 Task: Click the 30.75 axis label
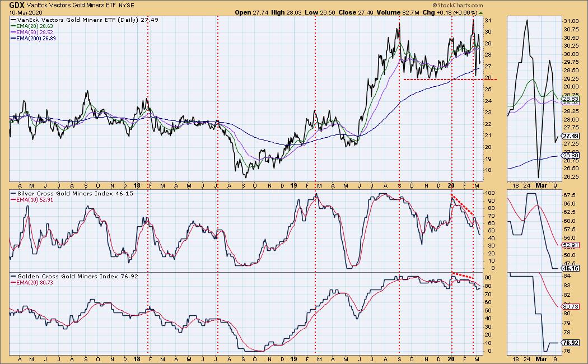coord(571,30)
